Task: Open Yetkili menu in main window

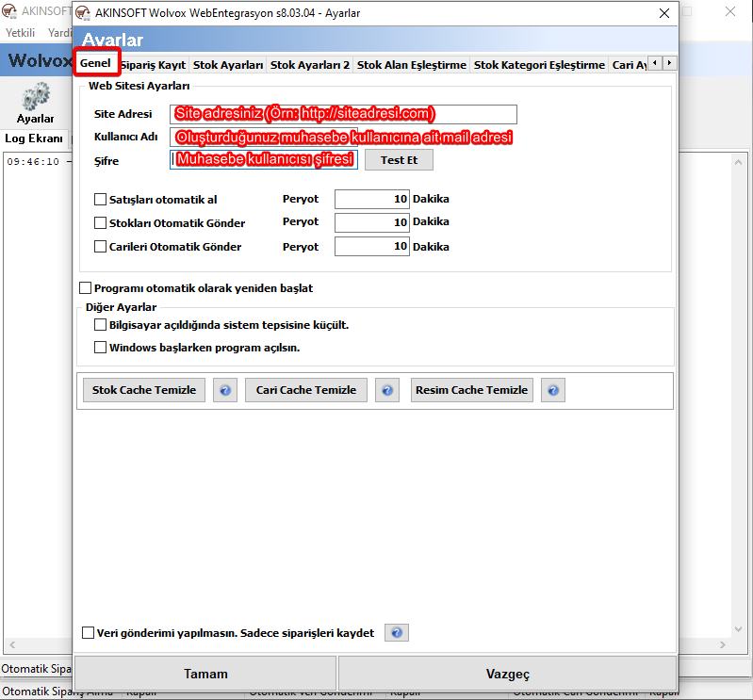Action: pos(20,33)
